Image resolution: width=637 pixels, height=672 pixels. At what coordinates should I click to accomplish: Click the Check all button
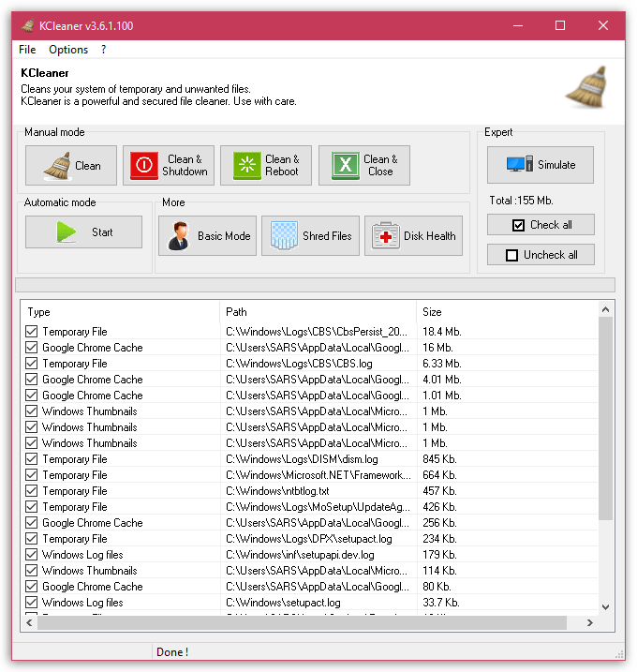(x=541, y=225)
